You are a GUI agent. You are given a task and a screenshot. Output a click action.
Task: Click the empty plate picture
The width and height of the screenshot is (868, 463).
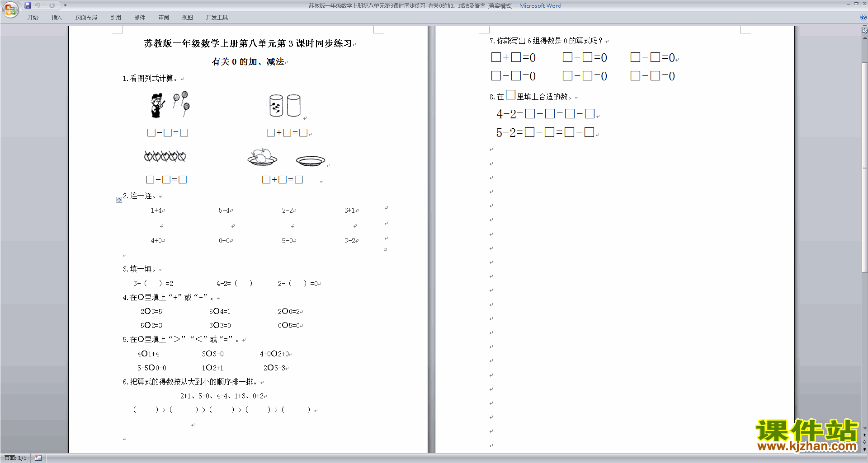pos(311,161)
